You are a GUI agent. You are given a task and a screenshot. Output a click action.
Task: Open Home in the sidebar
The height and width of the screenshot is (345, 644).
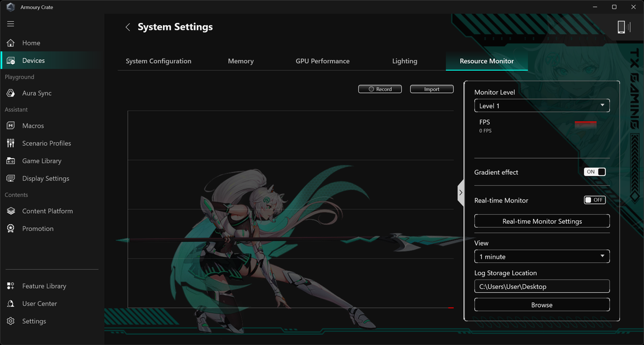point(31,43)
